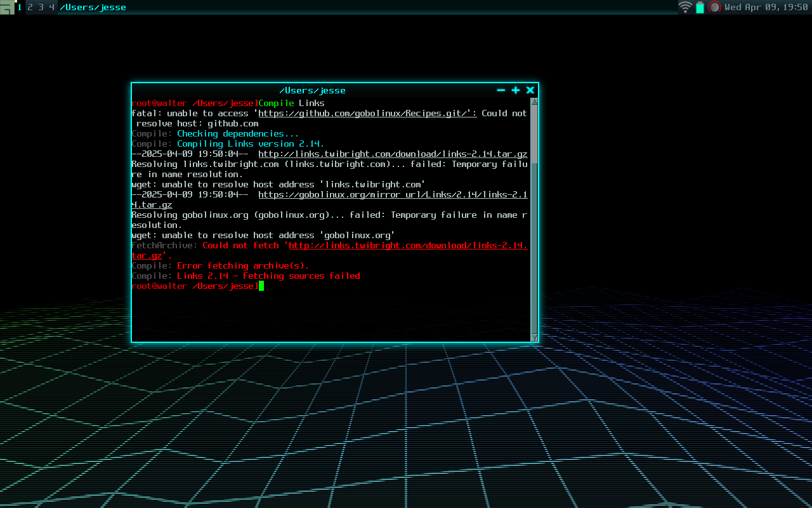Click "wget: unable to resolve host address 'gobolinux.org'"

click(263, 235)
